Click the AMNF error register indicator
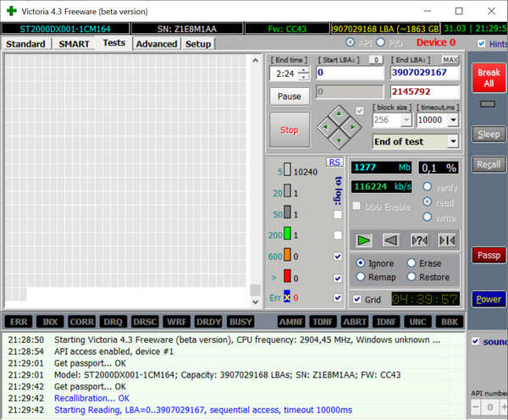Image resolution: width=508 pixels, height=420 pixels. [291, 322]
